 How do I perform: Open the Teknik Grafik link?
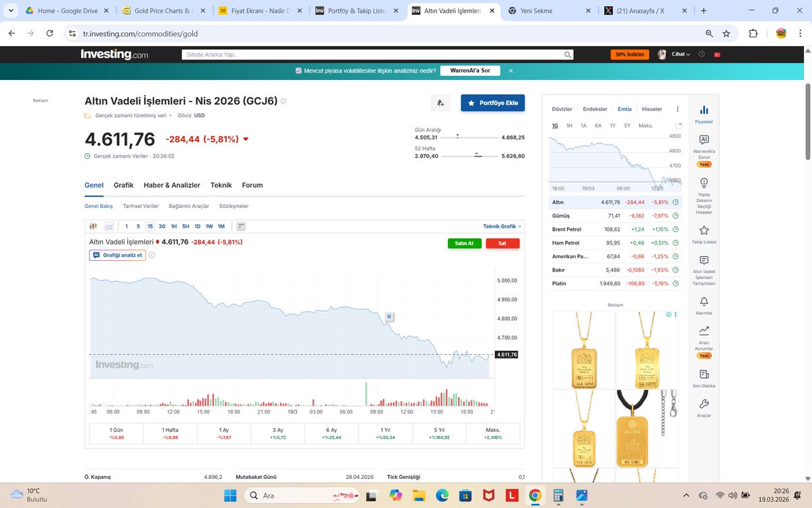tap(502, 226)
